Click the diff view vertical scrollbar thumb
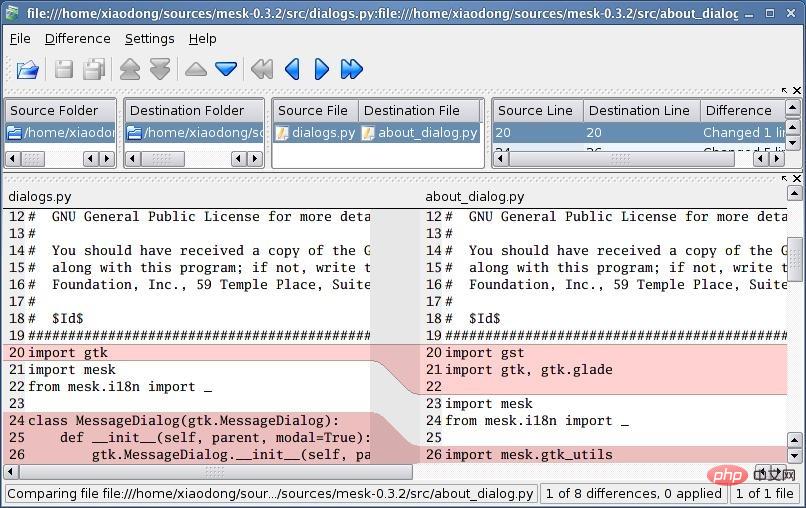The width and height of the screenshot is (806, 508). 794,259
